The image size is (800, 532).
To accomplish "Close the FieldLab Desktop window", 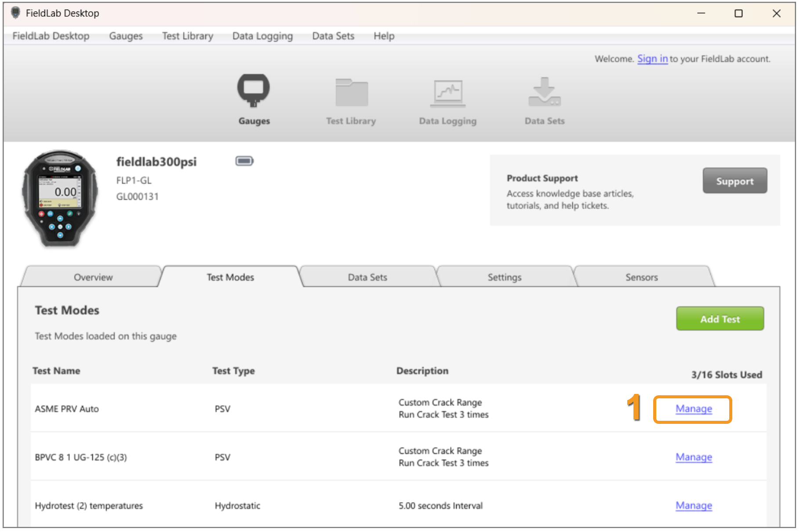I will coord(777,13).
